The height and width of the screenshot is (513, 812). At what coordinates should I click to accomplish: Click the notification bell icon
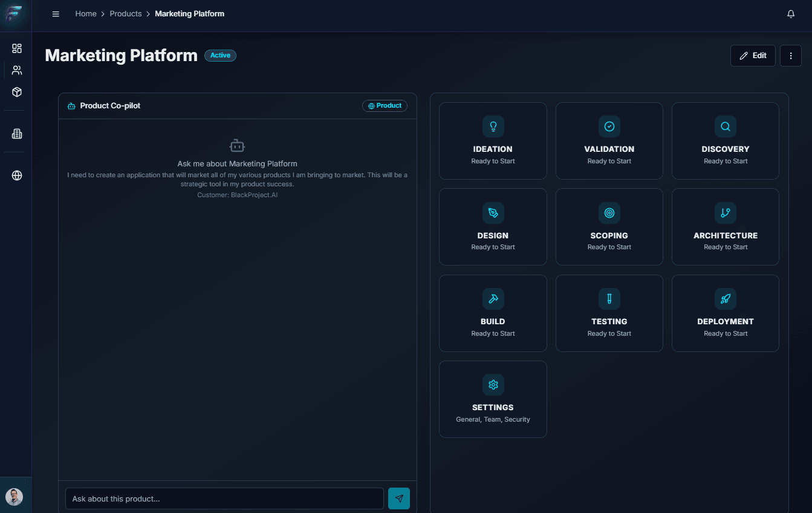(x=790, y=14)
